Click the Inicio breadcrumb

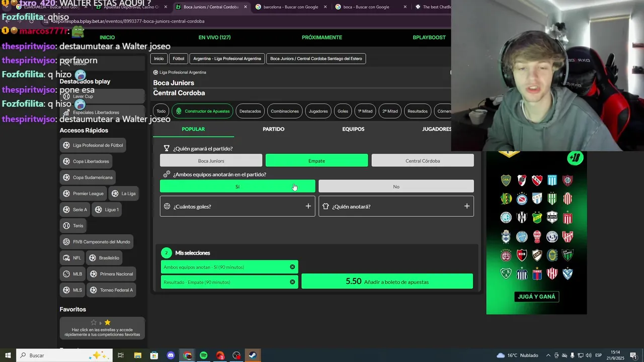(x=159, y=58)
